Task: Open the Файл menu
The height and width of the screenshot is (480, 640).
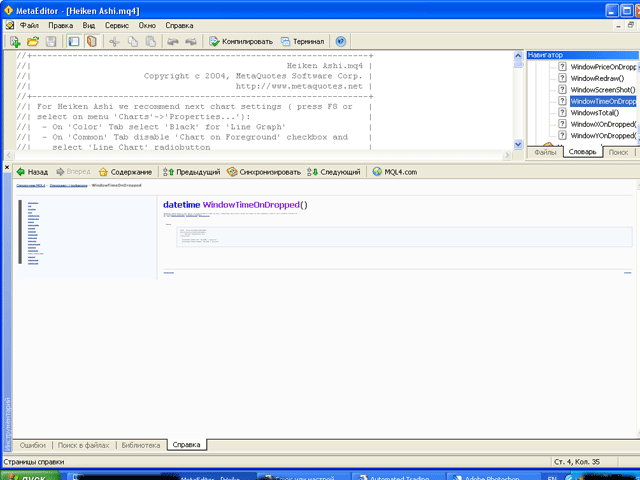Action: click(x=29, y=25)
